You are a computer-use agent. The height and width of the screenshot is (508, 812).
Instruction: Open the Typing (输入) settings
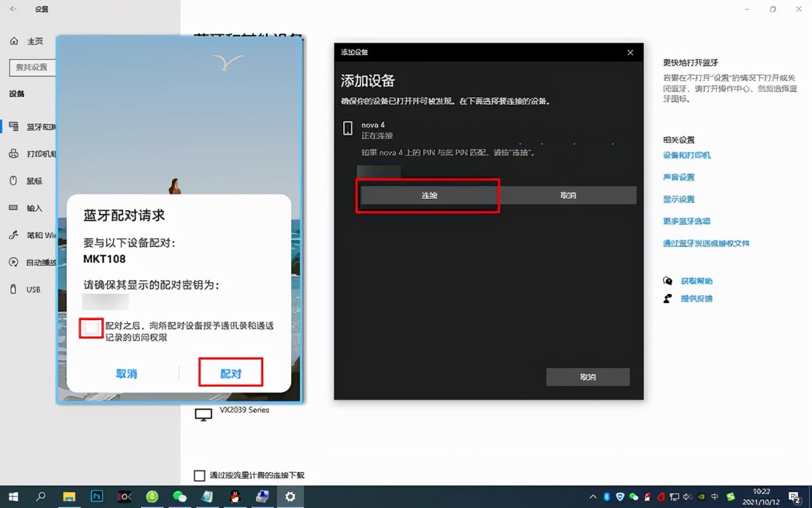[x=25, y=208]
